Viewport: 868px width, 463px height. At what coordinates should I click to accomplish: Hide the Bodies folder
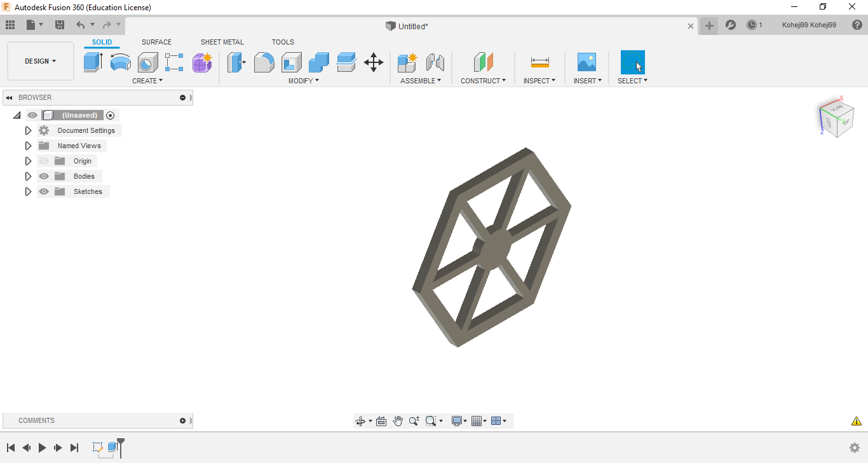(x=44, y=176)
